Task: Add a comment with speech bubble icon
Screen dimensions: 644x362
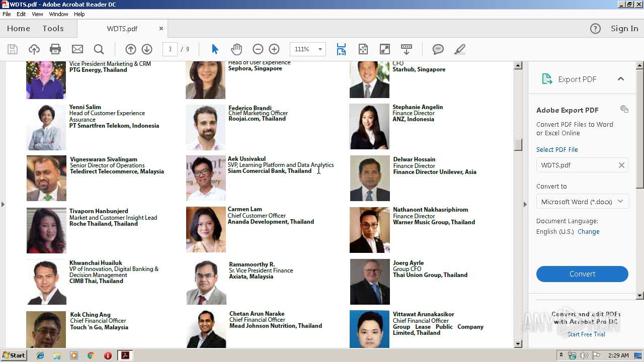Action: point(438,49)
